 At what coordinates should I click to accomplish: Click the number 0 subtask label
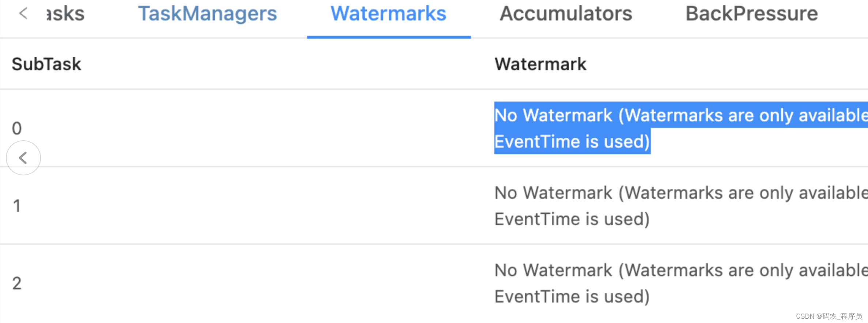(16, 128)
